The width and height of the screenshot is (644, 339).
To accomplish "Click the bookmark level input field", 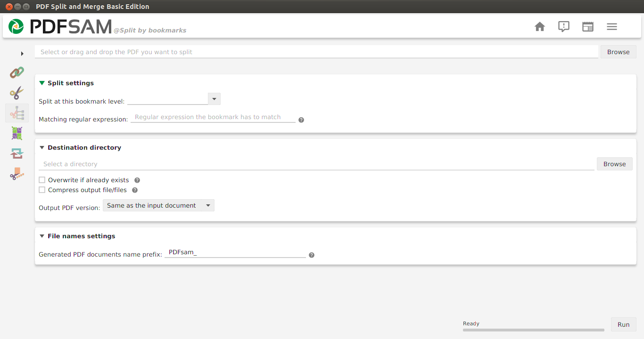I will coord(168,99).
